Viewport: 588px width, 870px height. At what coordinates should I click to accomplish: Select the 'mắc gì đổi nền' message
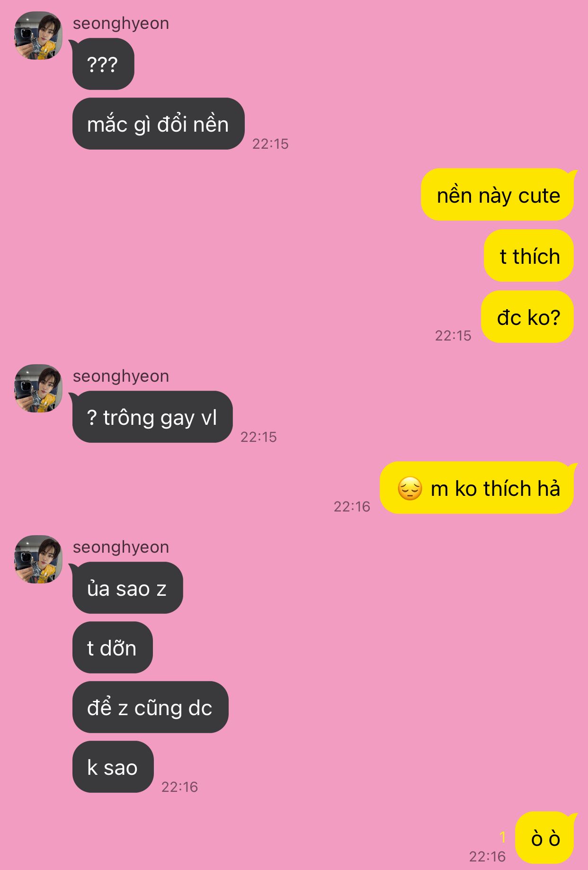pyautogui.click(x=158, y=124)
